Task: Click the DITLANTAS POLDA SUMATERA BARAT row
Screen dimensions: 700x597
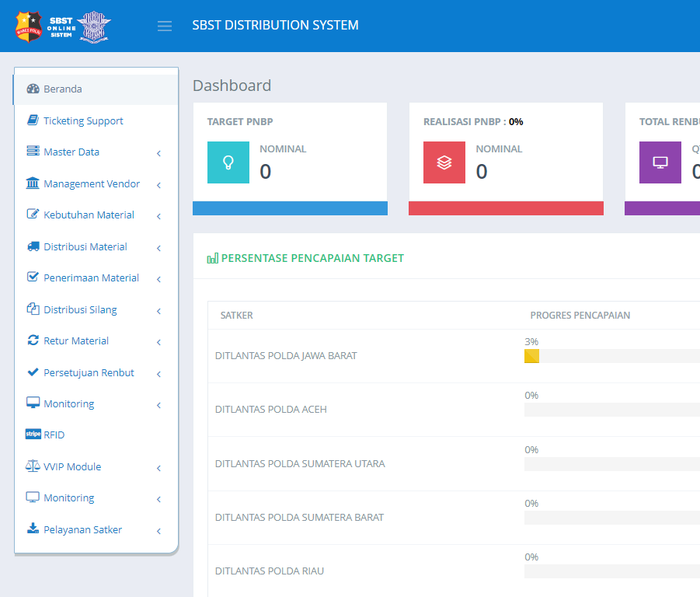Action: (x=454, y=518)
